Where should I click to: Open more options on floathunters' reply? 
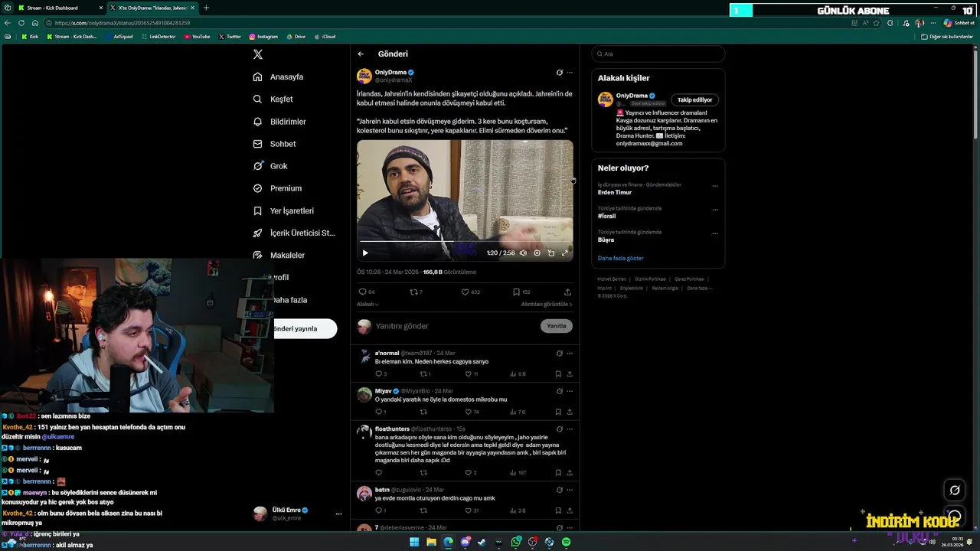coord(570,429)
